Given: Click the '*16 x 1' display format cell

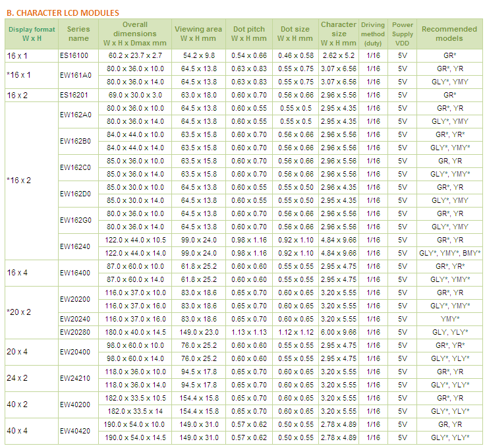Looking at the screenshot, I should click(x=32, y=76).
